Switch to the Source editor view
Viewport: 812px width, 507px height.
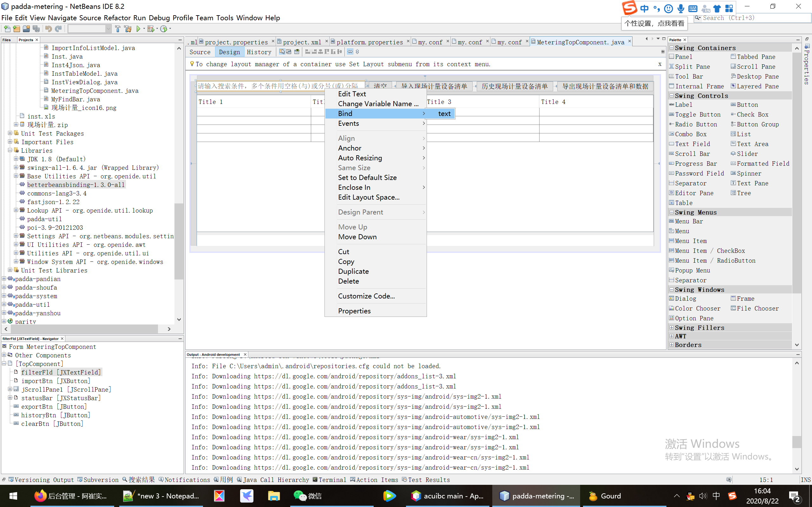pos(200,52)
